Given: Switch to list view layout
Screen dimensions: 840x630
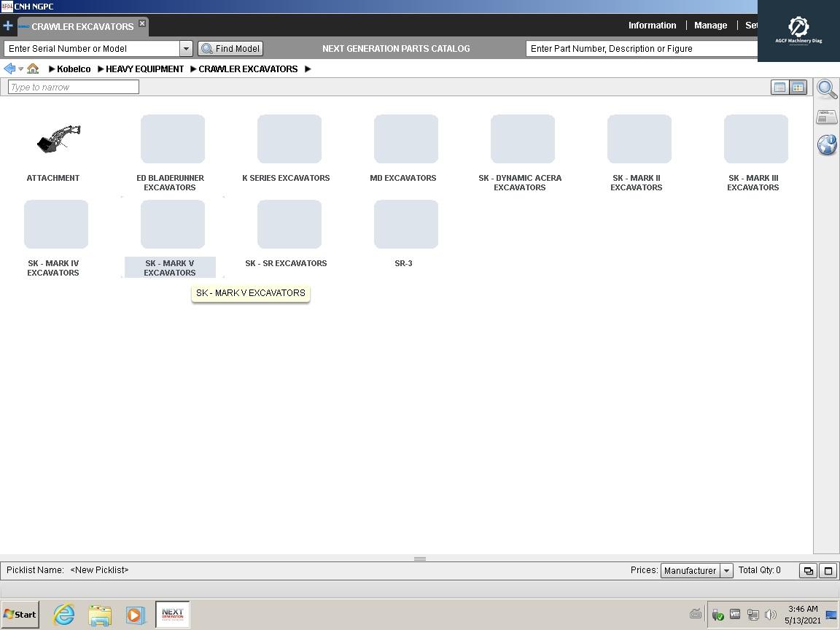Looking at the screenshot, I should pos(779,87).
